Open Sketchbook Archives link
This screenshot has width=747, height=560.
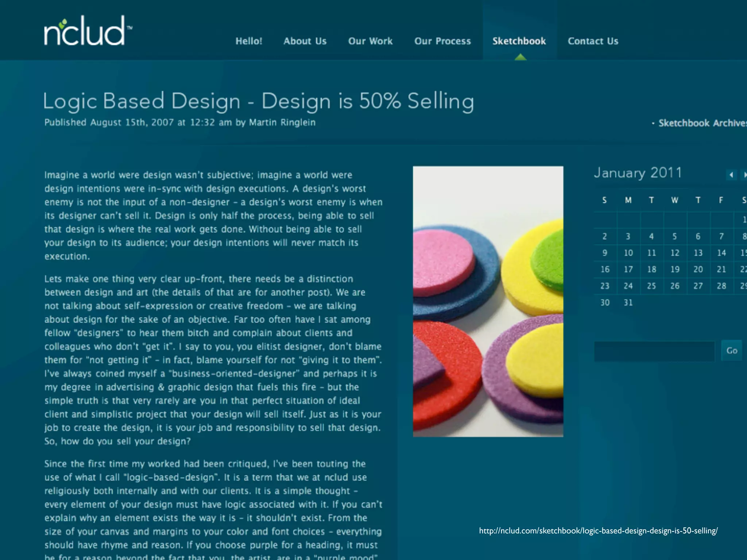click(x=702, y=123)
